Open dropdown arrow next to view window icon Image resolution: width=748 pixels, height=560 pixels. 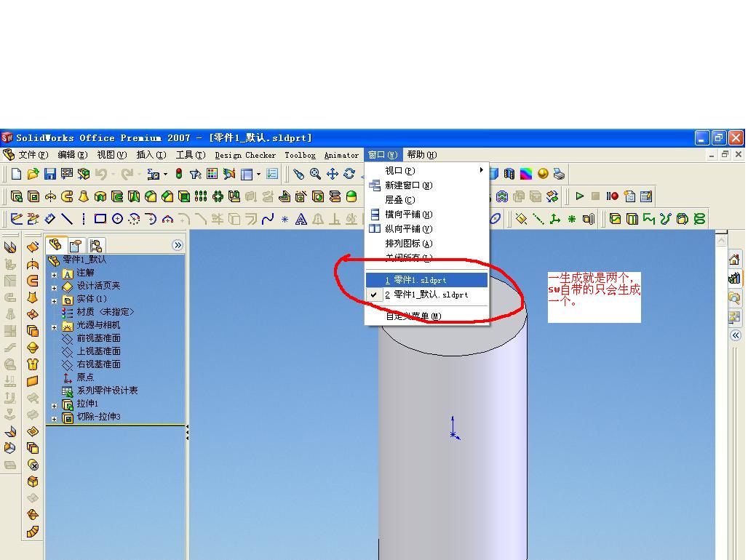tap(258, 174)
